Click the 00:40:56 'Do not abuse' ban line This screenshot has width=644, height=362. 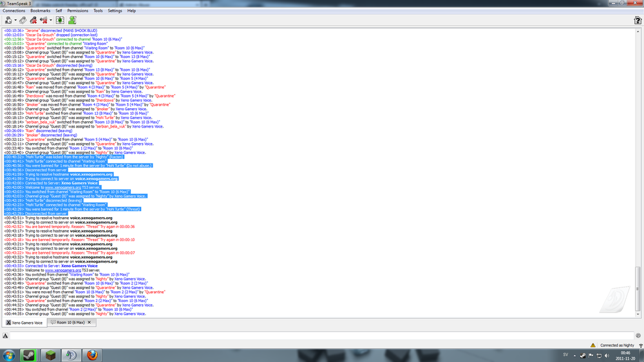click(79, 166)
